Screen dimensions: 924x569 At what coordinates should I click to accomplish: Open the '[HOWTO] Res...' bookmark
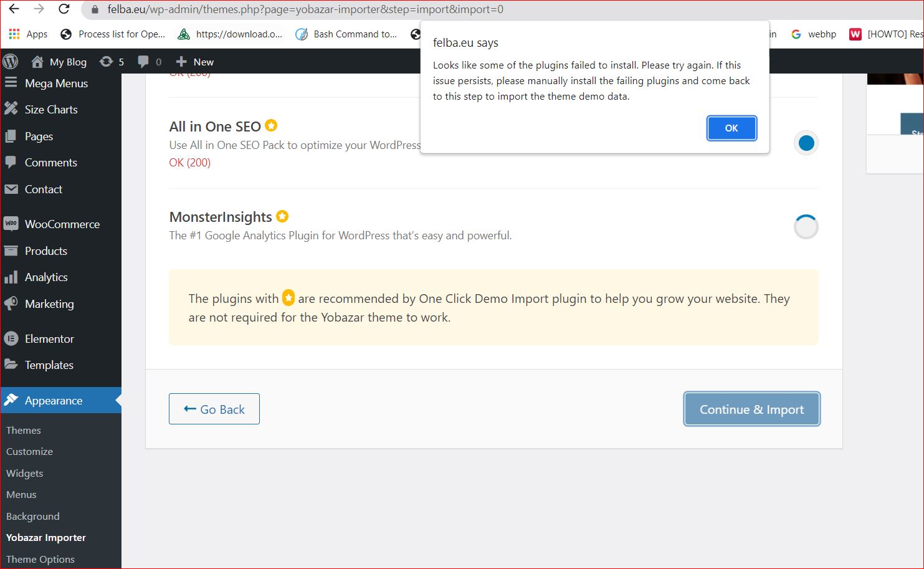tap(886, 34)
